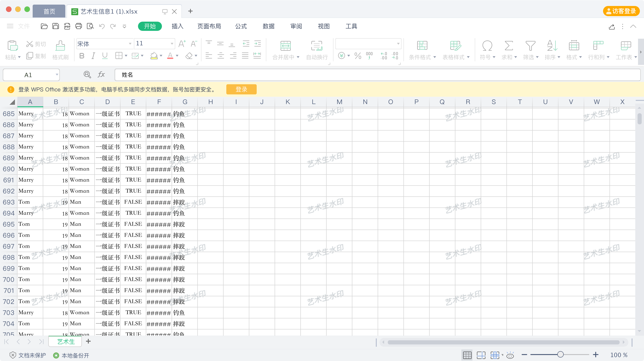Screen dimensions: 644x361
Task: Click the 自动换行 wrap text icon
Action: click(317, 46)
